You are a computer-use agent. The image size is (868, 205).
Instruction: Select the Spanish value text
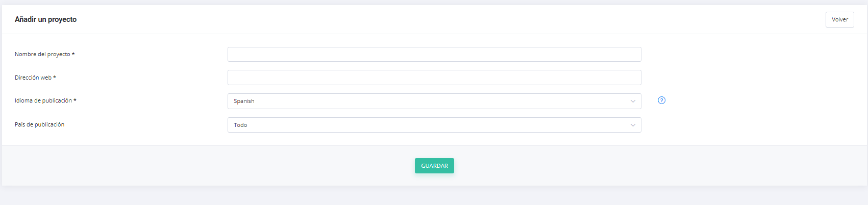(244, 101)
